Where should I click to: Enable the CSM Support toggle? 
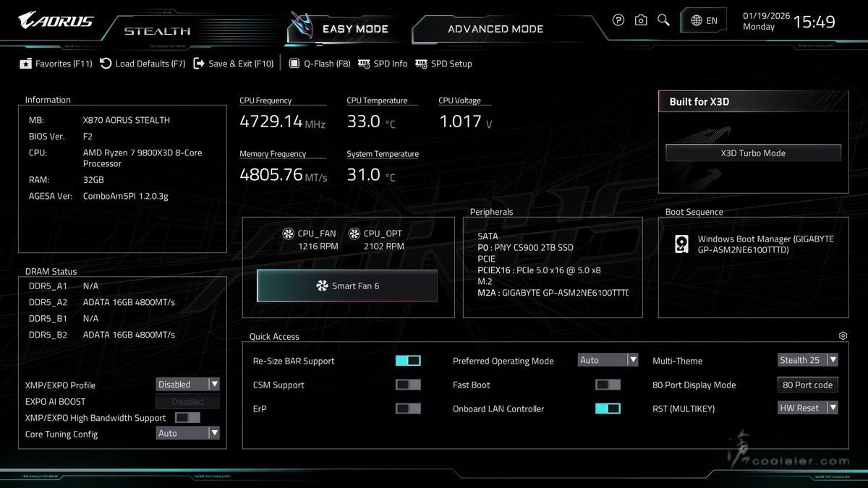click(x=408, y=385)
